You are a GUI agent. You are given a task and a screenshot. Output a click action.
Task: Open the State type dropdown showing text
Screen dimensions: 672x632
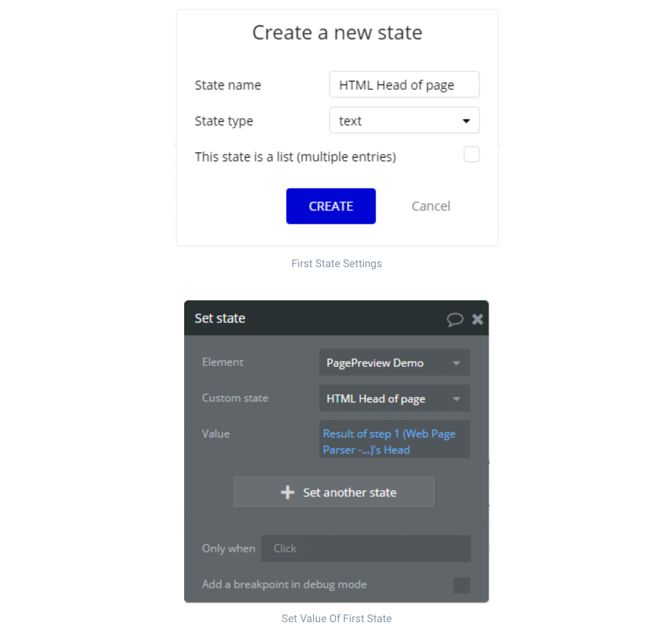tap(404, 120)
